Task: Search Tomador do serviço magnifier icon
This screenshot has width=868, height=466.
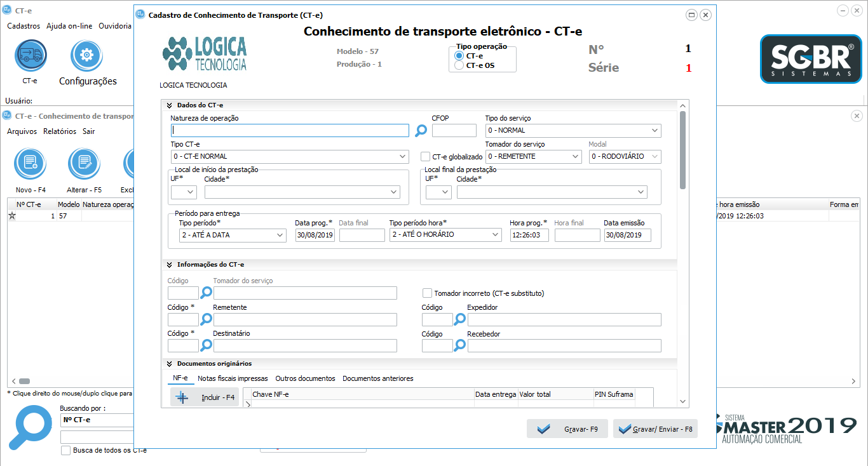Action: pos(207,293)
